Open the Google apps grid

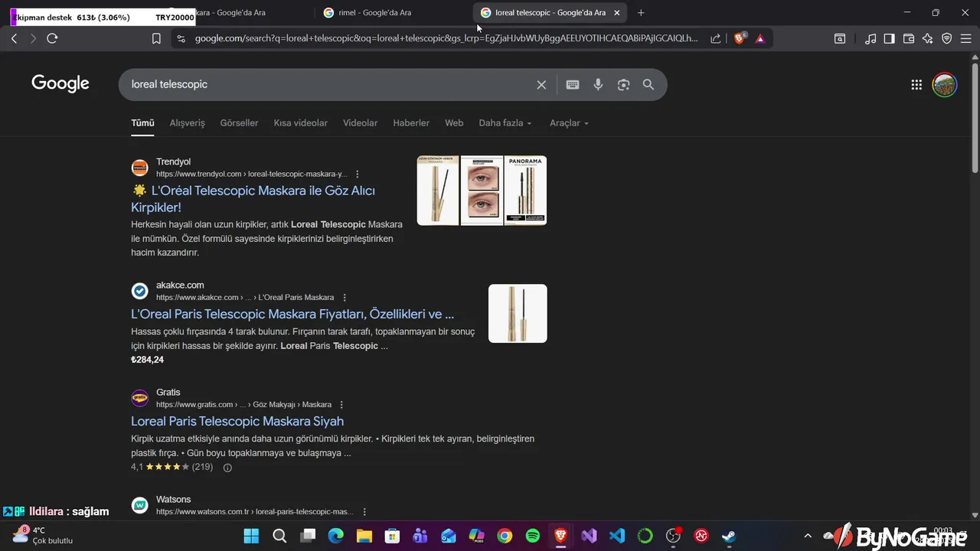coord(916,85)
